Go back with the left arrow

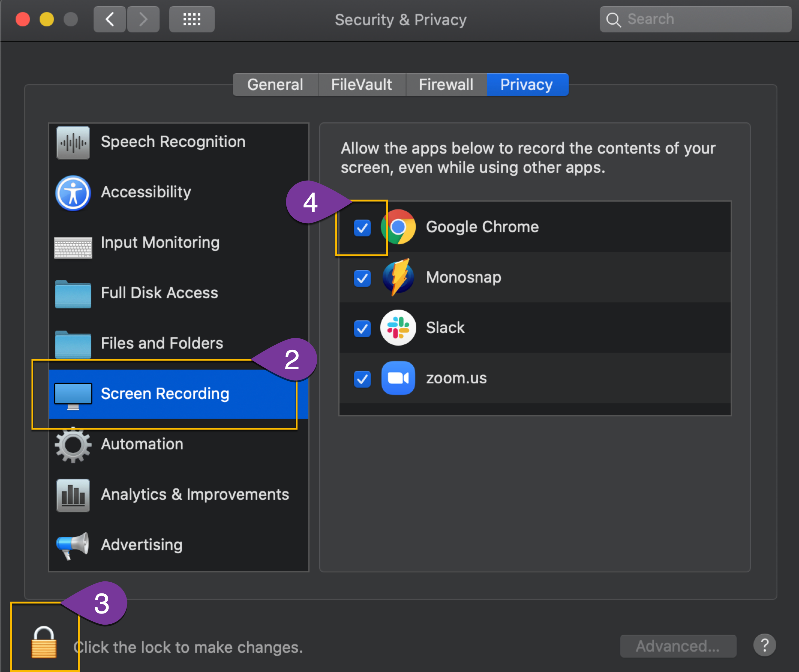pos(110,19)
